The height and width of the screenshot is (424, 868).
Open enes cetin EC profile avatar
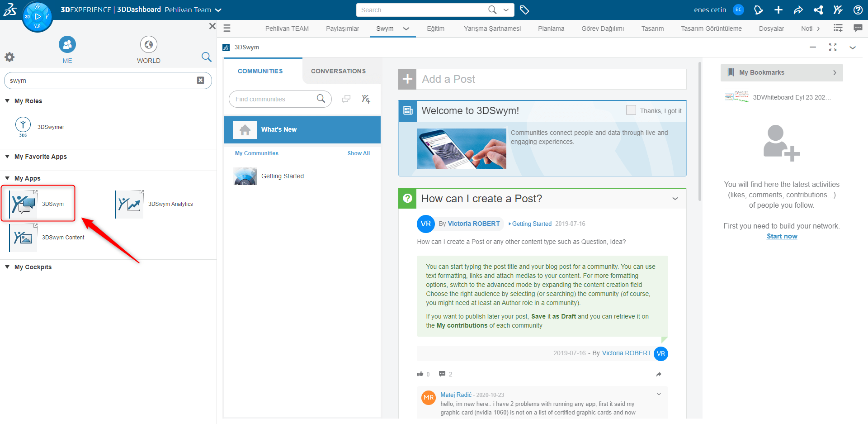[x=738, y=10]
